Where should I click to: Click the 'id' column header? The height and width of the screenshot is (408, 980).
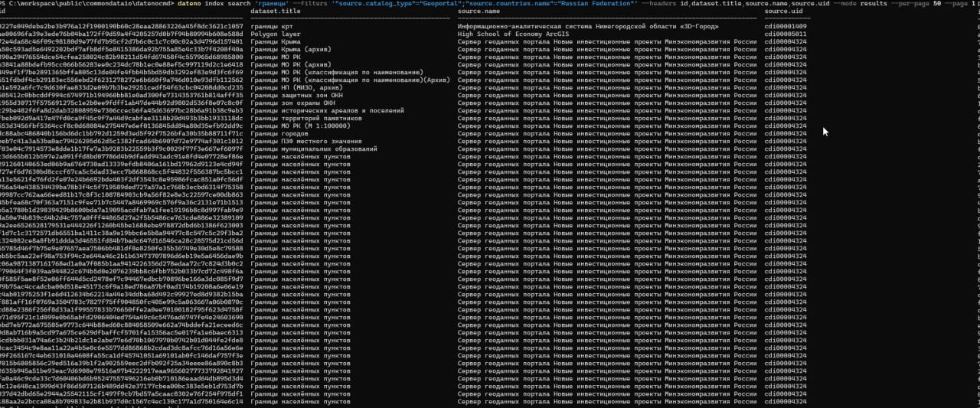3,11
